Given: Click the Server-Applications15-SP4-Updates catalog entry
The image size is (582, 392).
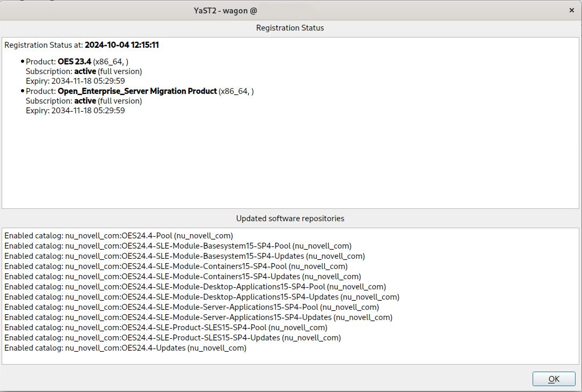Looking at the screenshot, I should coord(198,317).
